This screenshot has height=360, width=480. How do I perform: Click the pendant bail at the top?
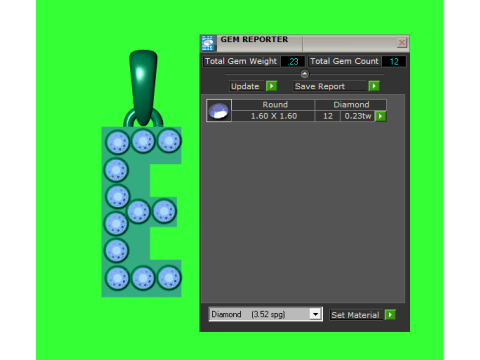click(x=143, y=87)
